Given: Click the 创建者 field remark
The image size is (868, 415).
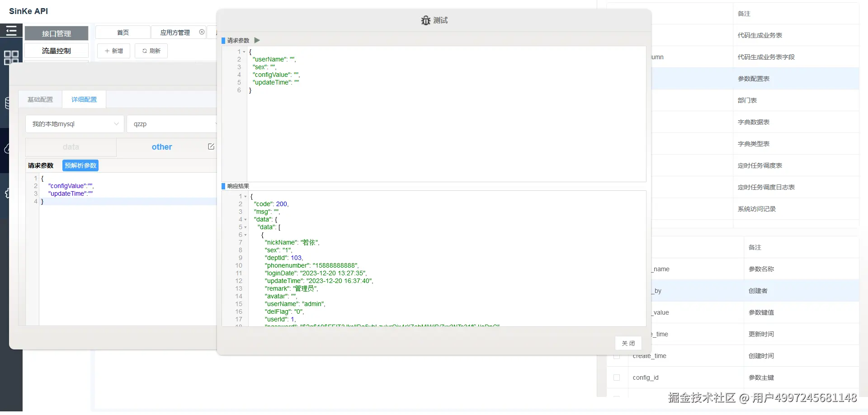Looking at the screenshot, I should [758, 291].
